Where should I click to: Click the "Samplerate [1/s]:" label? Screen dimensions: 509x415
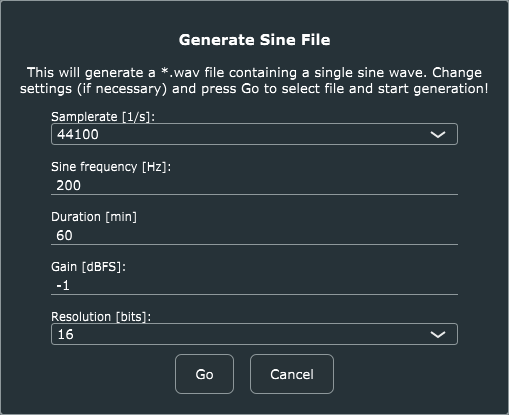coord(103,117)
